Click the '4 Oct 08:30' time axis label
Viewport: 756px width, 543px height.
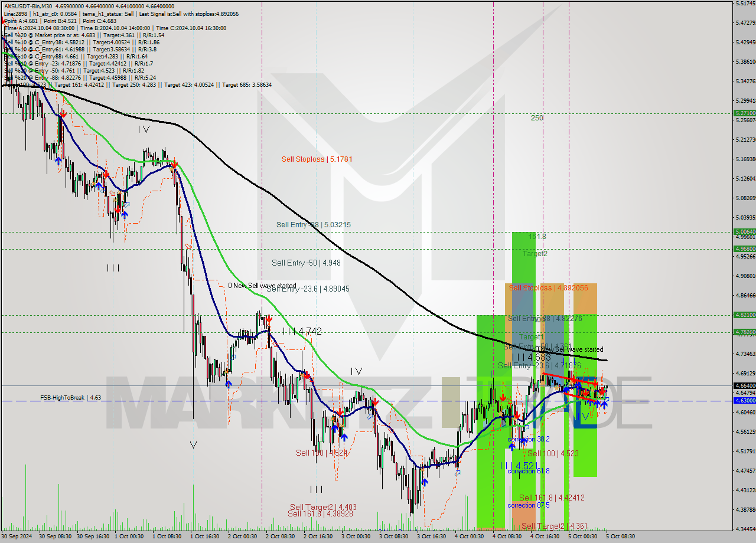[507, 537]
